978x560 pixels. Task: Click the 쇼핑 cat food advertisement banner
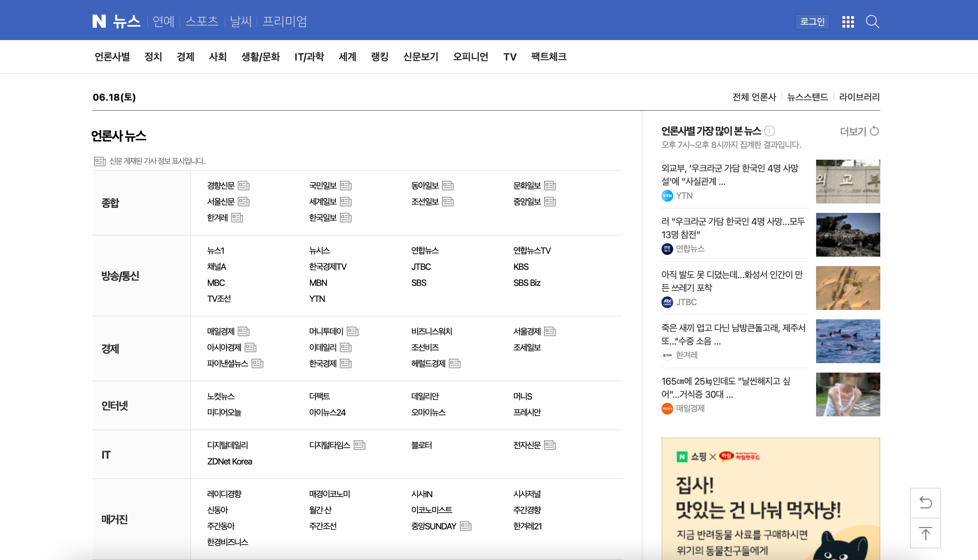pyautogui.click(x=770, y=498)
